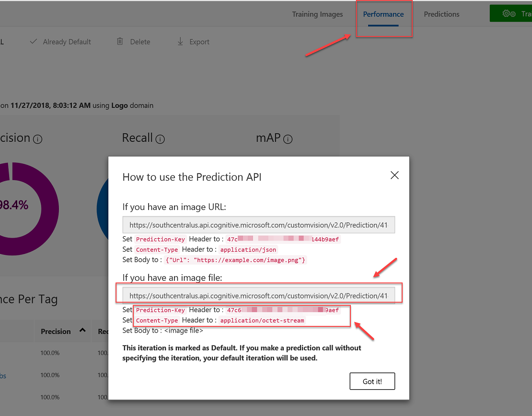Click the image file Content-Type header name
The image size is (532, 416).
point(157,320)
